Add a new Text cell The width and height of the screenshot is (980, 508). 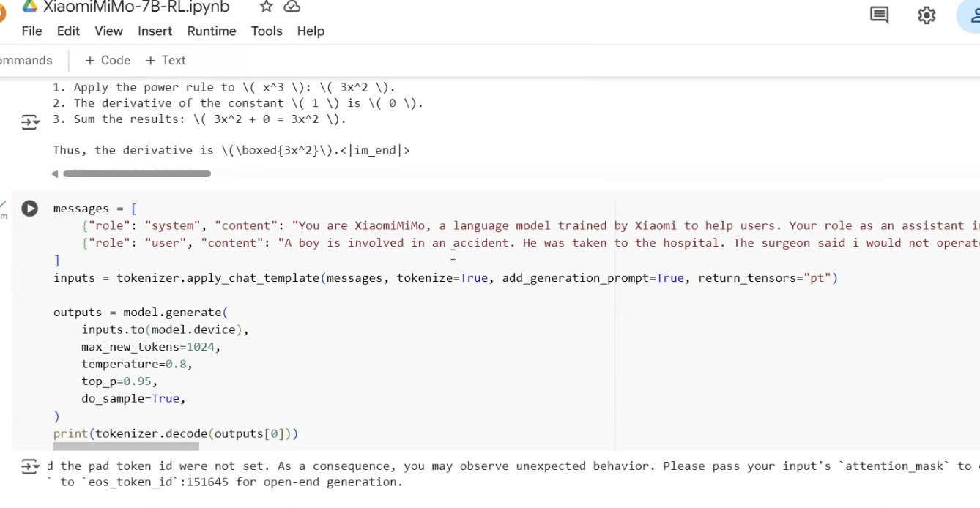[166, 61]
